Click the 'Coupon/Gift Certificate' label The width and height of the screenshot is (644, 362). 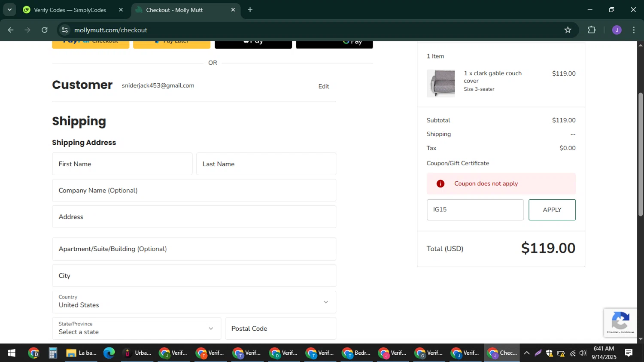458,163
